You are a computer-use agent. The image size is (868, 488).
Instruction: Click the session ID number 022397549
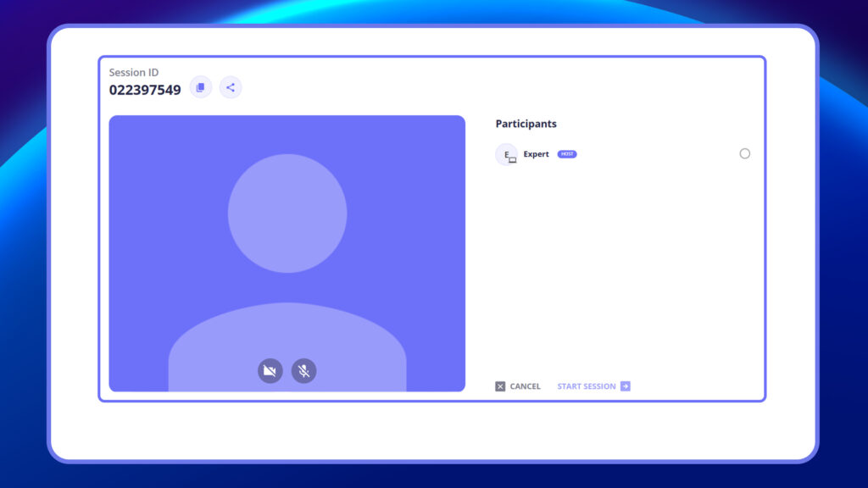[145, 90]
